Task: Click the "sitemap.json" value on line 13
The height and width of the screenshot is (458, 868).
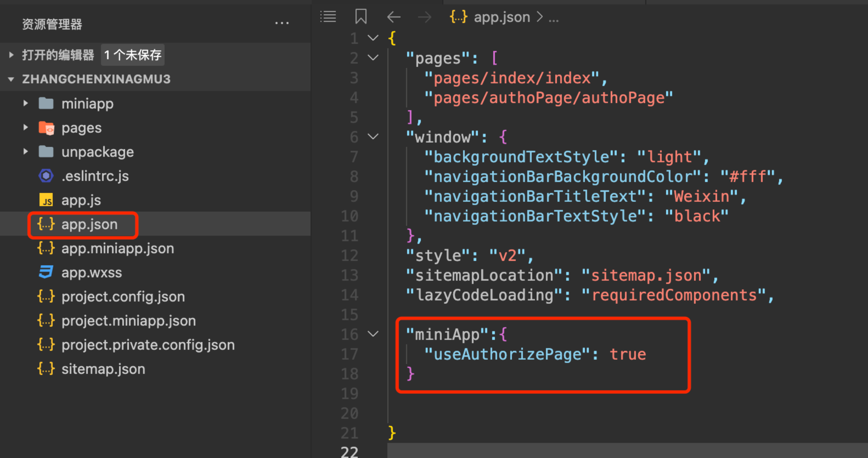Action: pos(646,275)
